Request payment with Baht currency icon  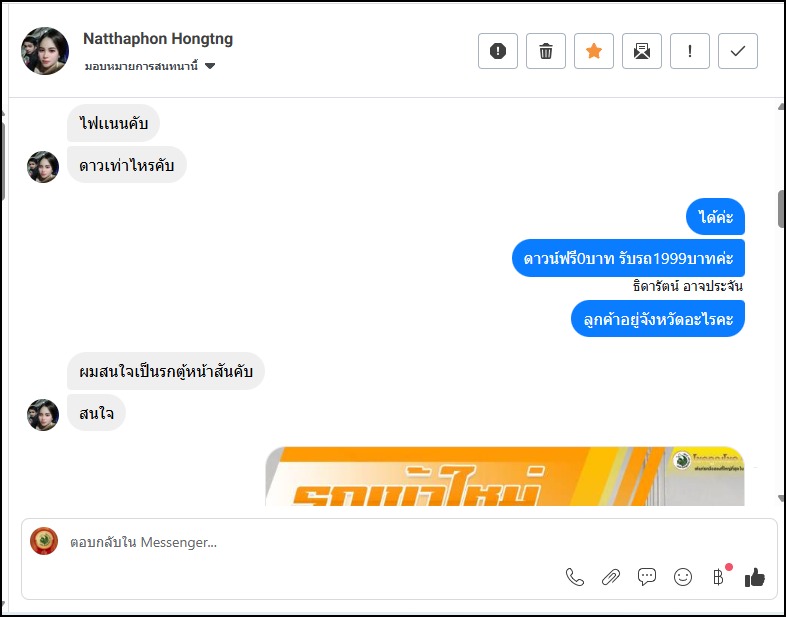(x=719, y=577)
